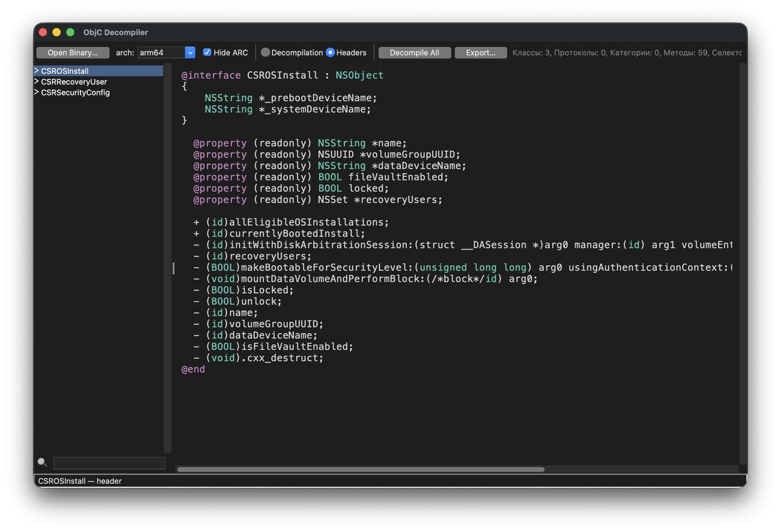Click the currentlyBootedInstall method line
This screenshot has height=532, width=781.
click(x=279, y=233)
